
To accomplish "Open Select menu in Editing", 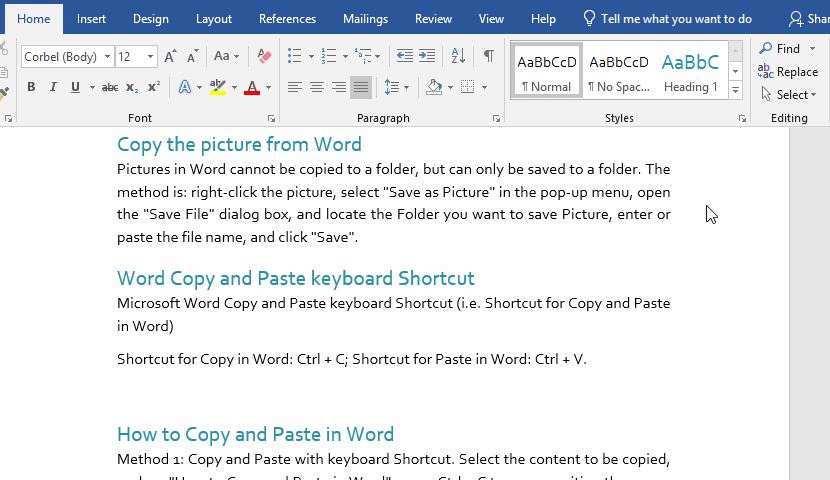I will (789, 95).
